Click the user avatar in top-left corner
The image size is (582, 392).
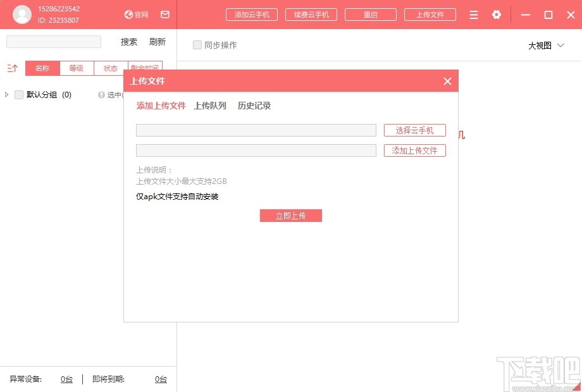[x=22, y=15]
